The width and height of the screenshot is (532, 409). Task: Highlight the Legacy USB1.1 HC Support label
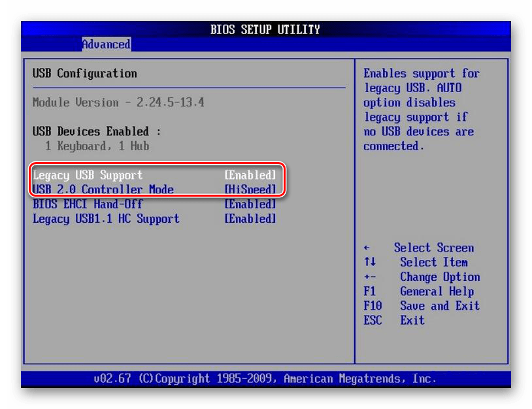coord(106,219)
